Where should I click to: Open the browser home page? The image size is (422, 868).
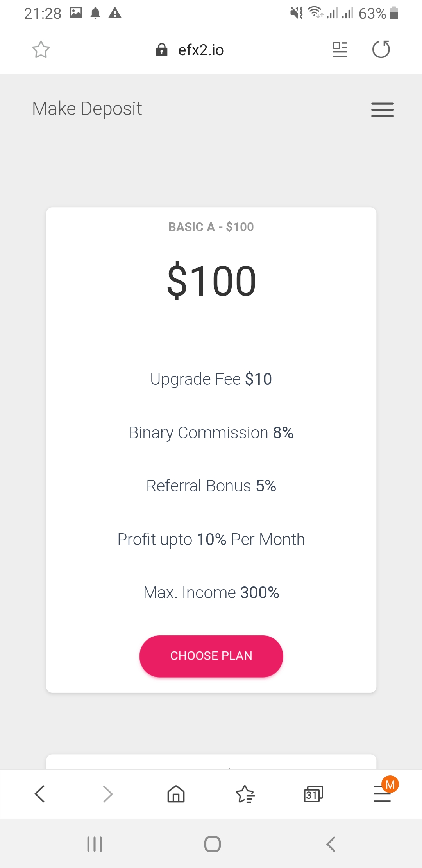pos(176,794)
